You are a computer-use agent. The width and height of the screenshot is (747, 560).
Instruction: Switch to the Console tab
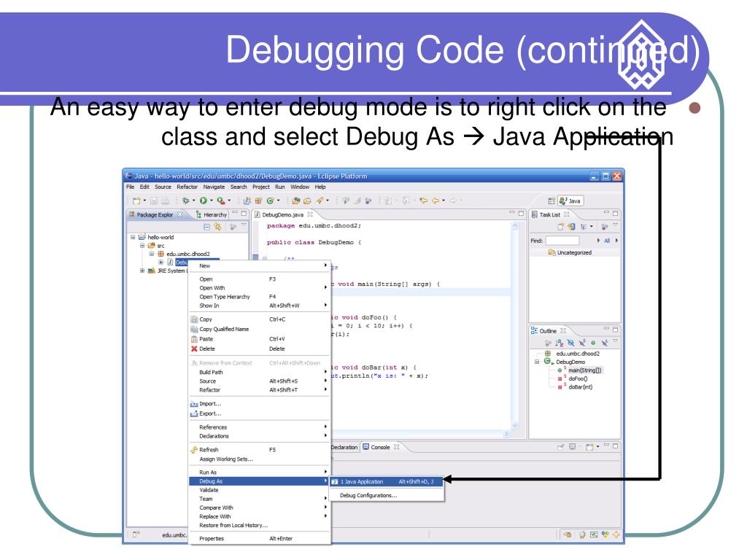[380, 447]
